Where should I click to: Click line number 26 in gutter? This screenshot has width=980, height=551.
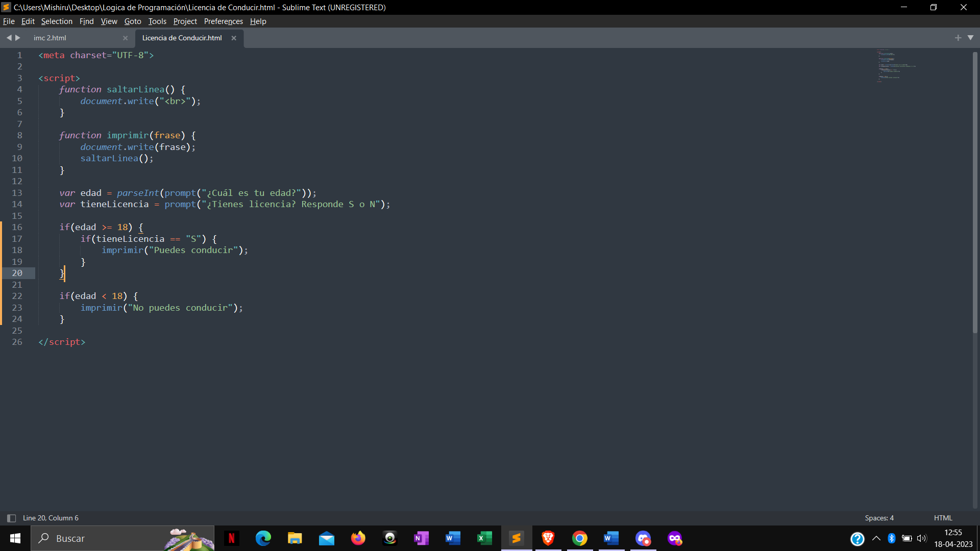(x=17, y=342)
